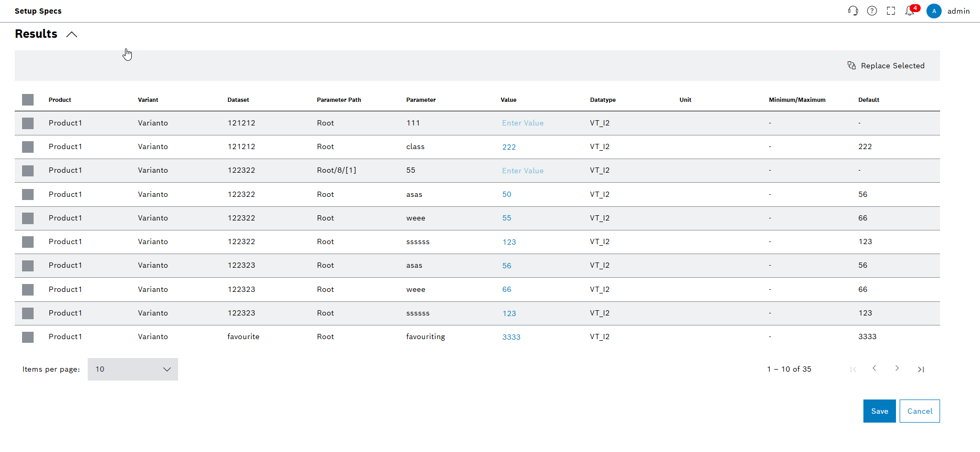Edit value 50 of asas parameter
Screen dimensions: 980x452
point(506,194)
